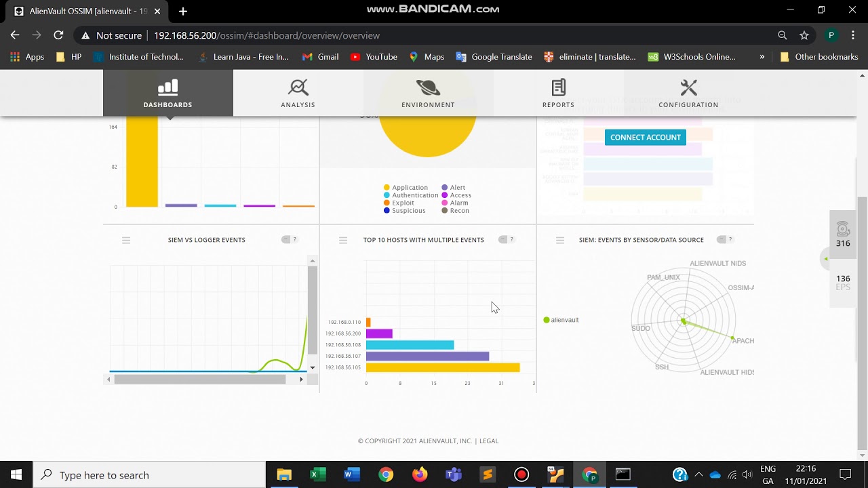Image resolution: width=868 pixels, height=488 pixels.
Task: Open Firefox from the taskbar
Action: tap(420, 474)
